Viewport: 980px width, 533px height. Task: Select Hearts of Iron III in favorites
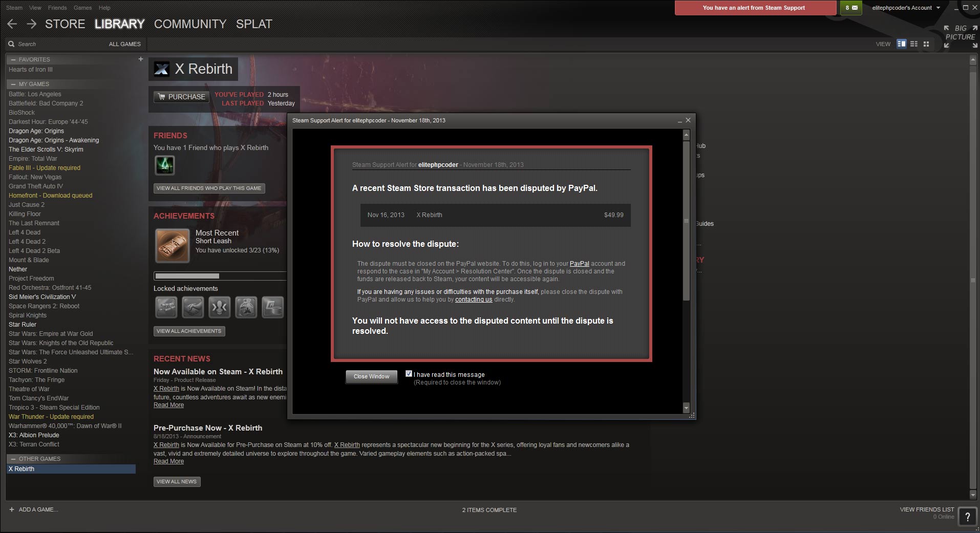click(30, 70)
